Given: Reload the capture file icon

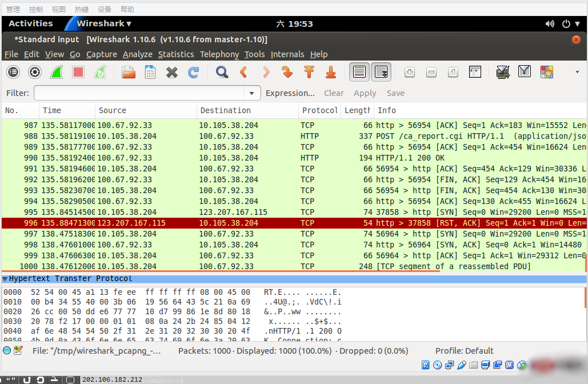Looking at the screenshot, I should pos(194,72).
